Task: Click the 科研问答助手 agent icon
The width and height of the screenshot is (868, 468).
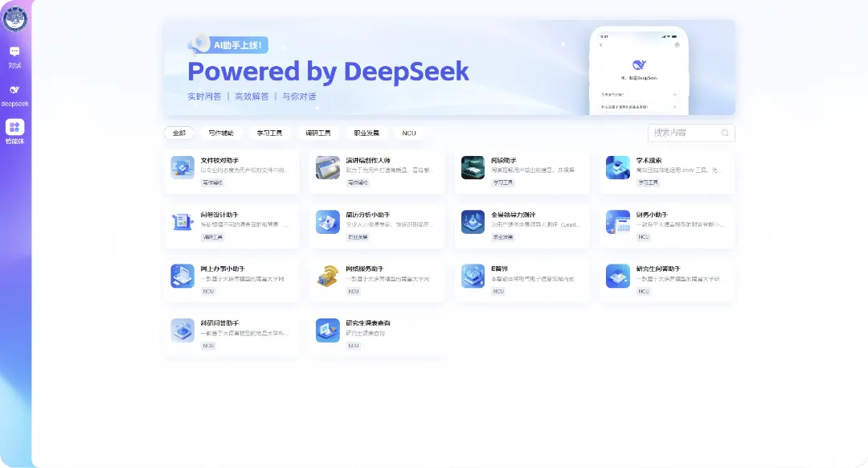Action: tap(182, 330)
